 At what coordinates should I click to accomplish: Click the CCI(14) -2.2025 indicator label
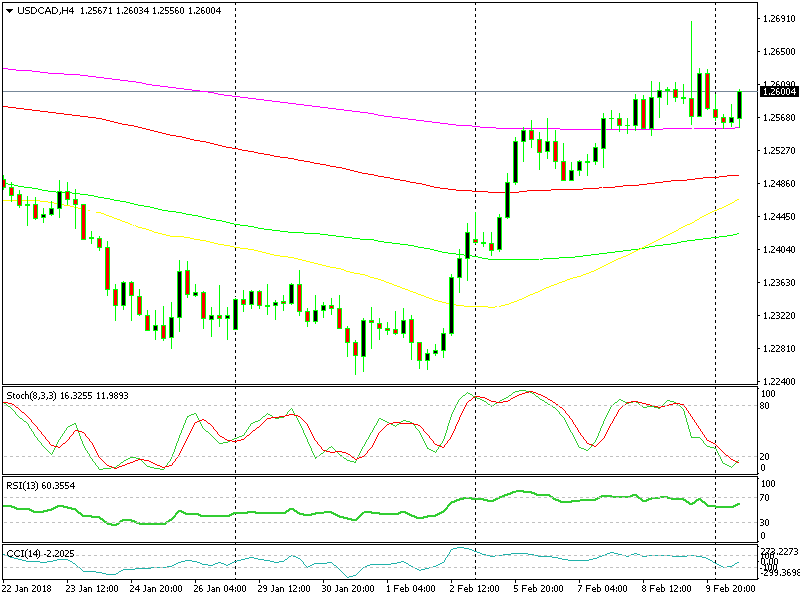click(x=40, y=554)
